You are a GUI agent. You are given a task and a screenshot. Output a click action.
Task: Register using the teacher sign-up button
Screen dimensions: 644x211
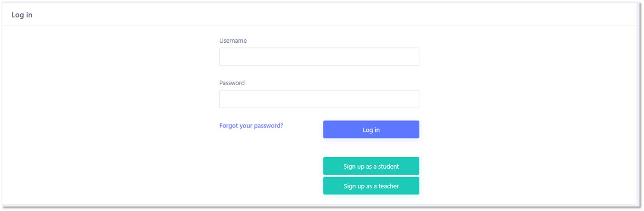[x=371, y=186]
